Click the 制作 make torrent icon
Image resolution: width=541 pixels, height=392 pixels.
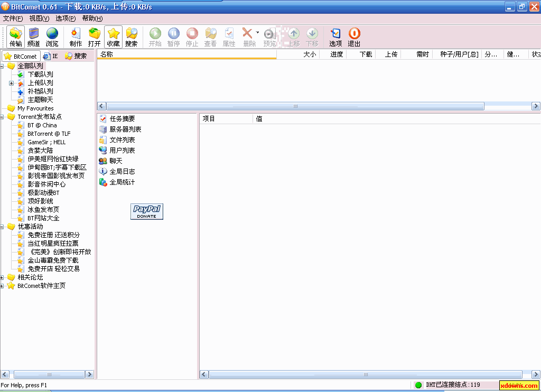[x=76, y=36]
